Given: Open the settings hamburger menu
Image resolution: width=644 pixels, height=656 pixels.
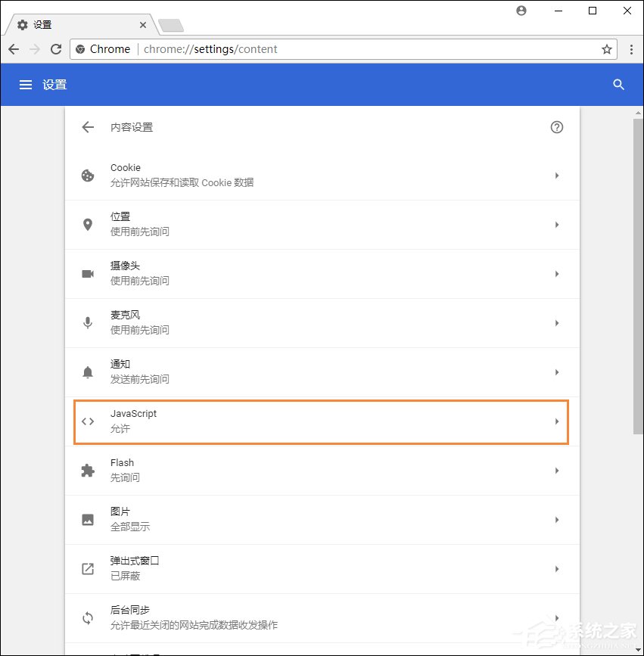Looking at the screenshot, I should (25, 85).
